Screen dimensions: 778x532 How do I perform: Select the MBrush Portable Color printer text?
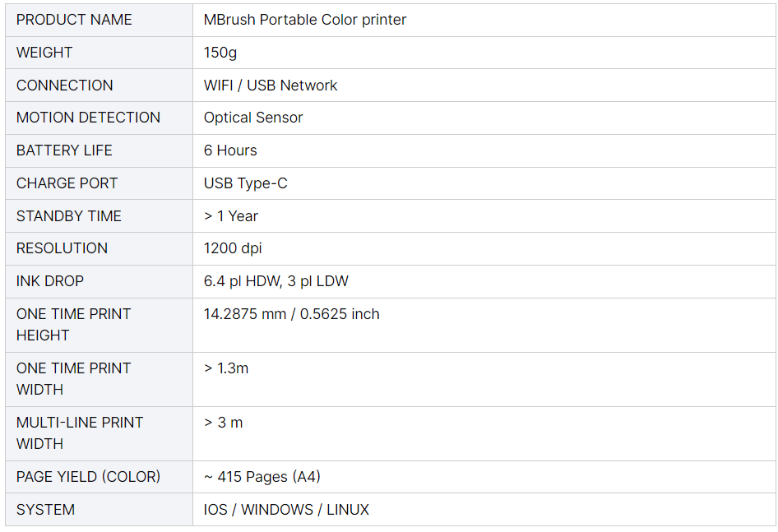[x=304, y=20]
